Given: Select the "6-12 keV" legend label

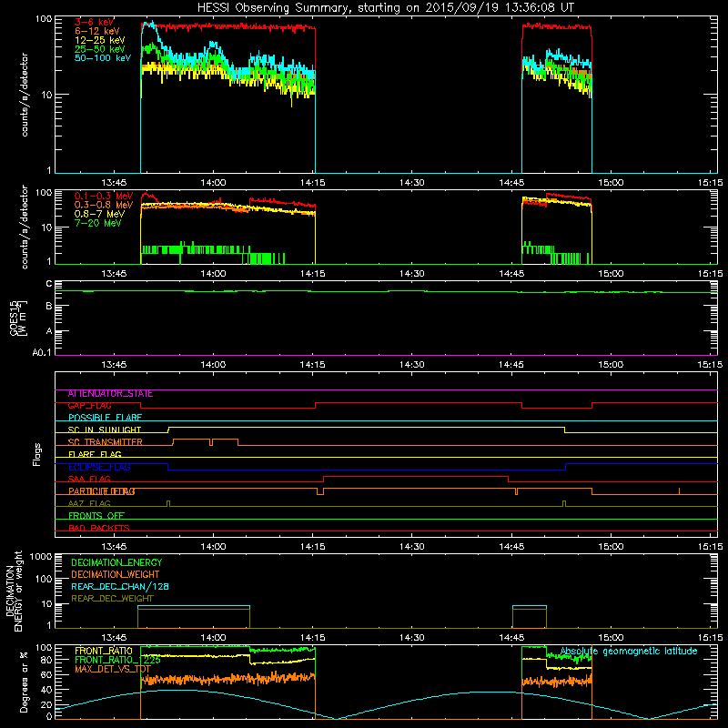Looking at the screenshot, I should click(97, 31).
